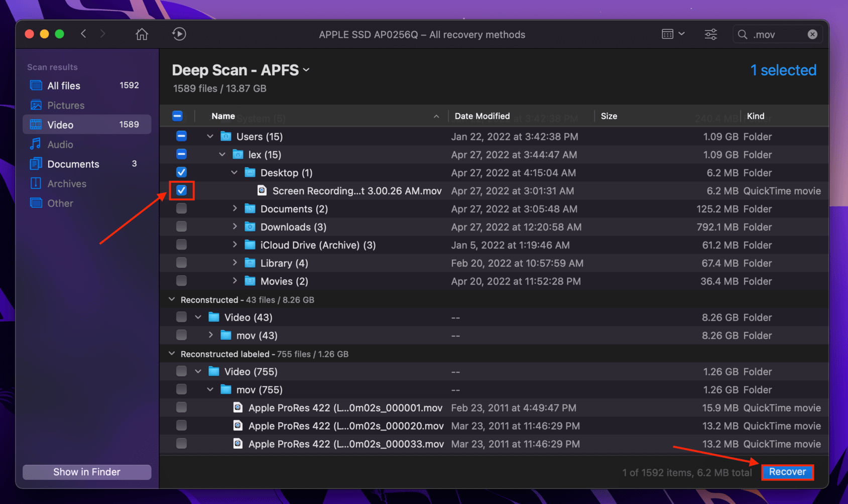Check the iCloud Drive (Archive) checkbox

point(181,244)
